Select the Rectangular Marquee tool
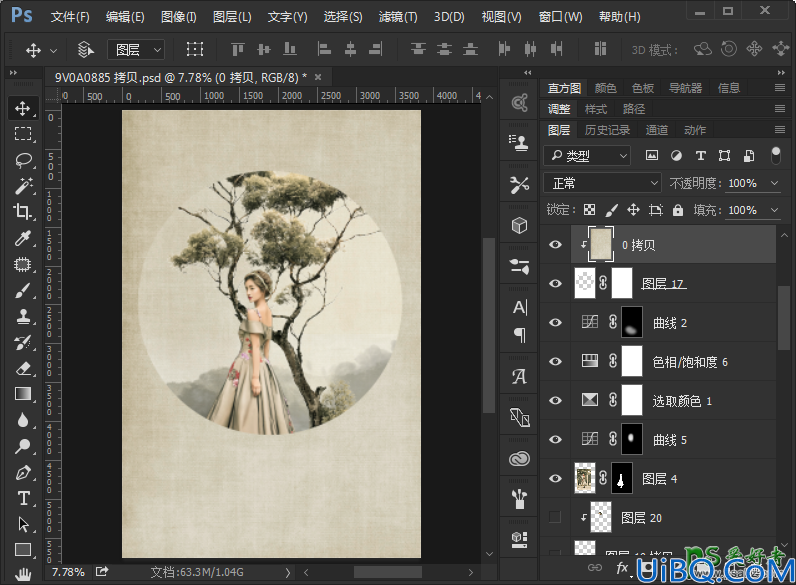 tap(22, 134)
